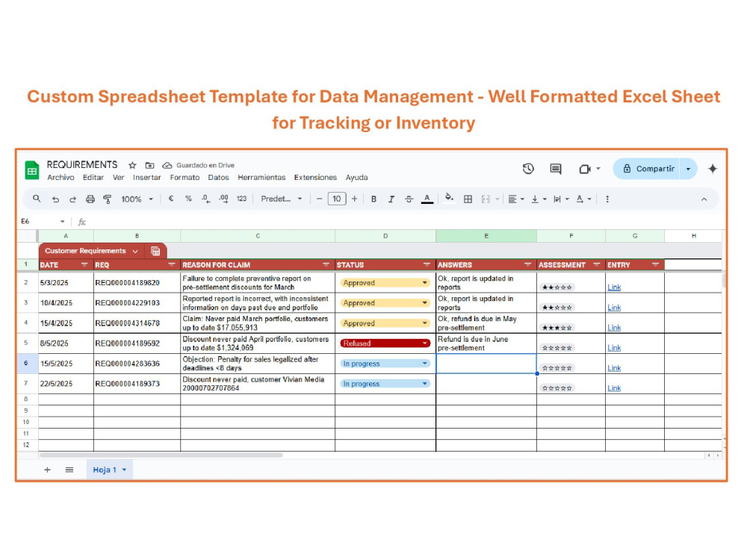Open the Editar menu
This screenshot has width=747, height=560.
pos(93,178)
